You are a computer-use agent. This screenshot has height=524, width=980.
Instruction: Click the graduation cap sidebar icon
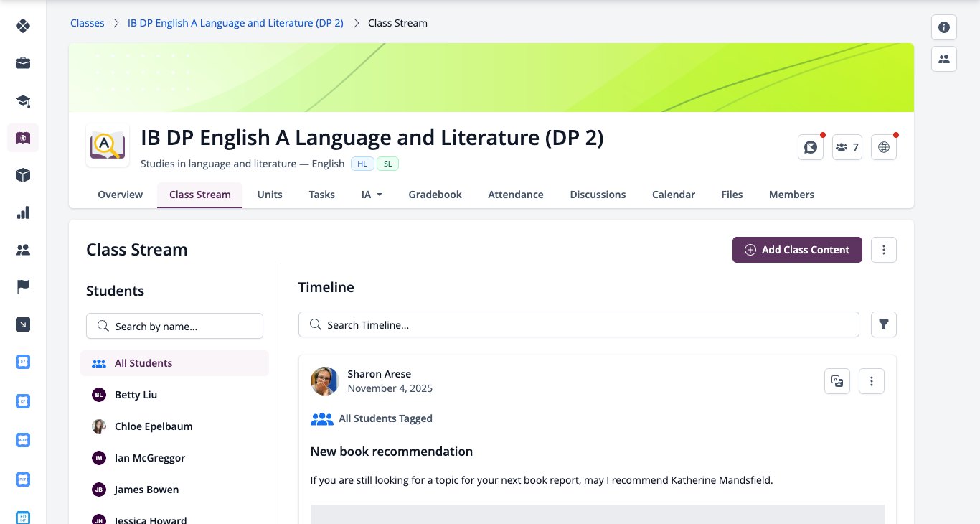point(23,100)
